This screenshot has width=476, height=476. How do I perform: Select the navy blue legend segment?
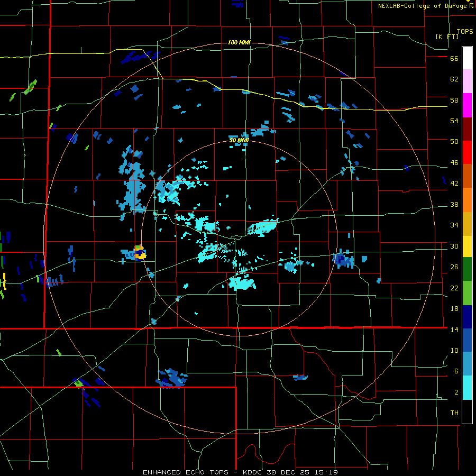pyautogui.click(x=467, y=317)
